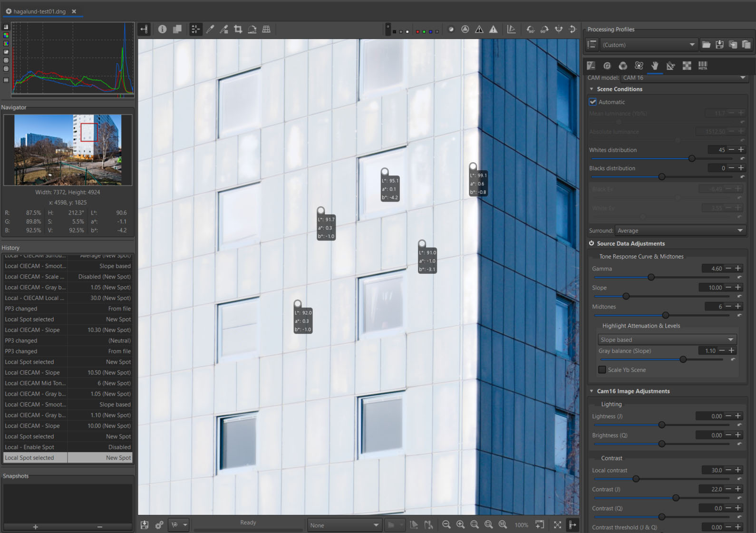Enable the Scale Yb Scene checkbox
The width and height of the screenshot is (756, 533).
[x=602, y=370]
